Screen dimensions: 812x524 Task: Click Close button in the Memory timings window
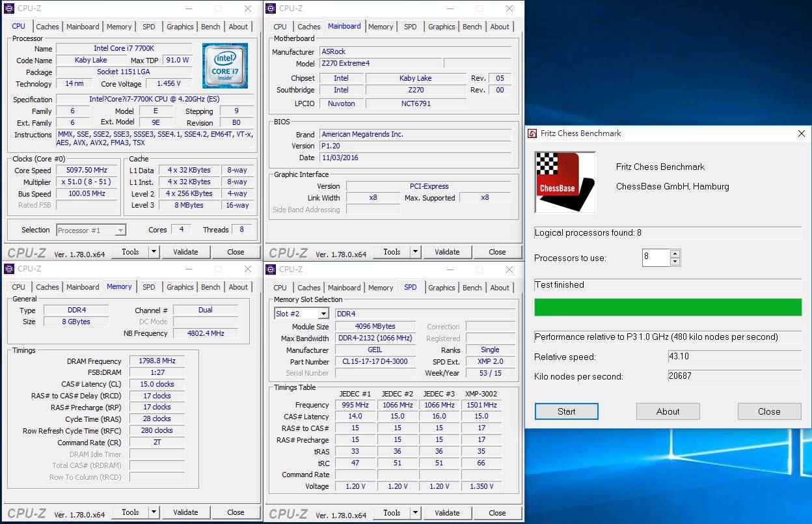point(236,512)
